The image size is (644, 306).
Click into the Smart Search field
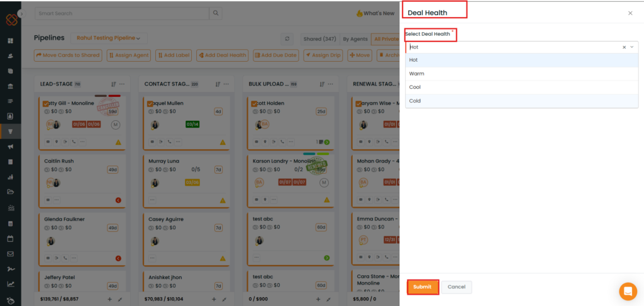coord(119,13)
